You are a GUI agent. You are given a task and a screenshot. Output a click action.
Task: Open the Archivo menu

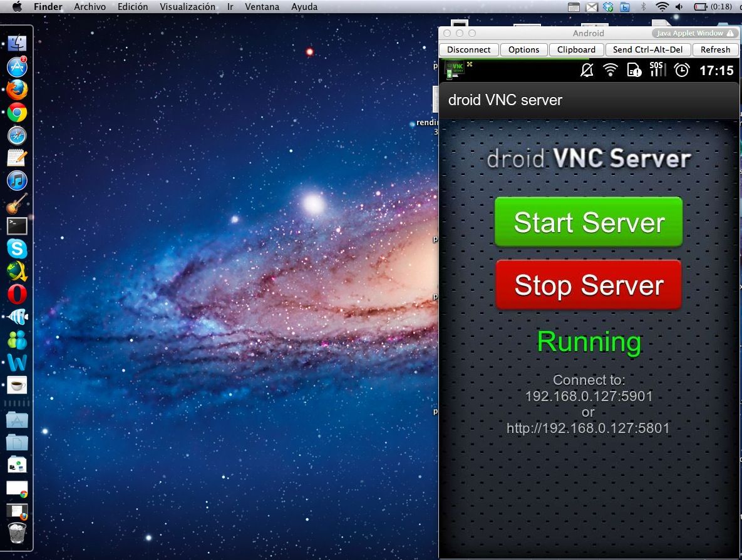tap(90, 7)
